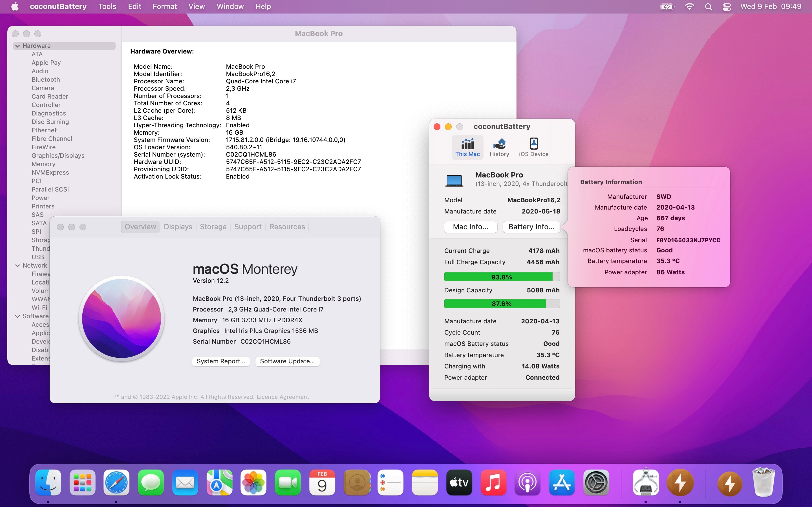The image size is (812, 507).
Task: Open the Displays tab
Action: click(178, 227)
